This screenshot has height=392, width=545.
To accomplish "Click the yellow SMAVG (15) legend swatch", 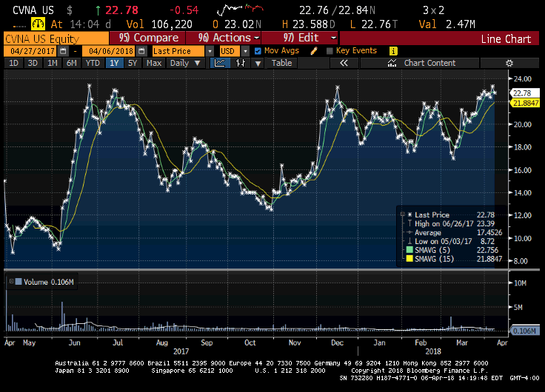I will pyautogui.click(x=409, y=259).
